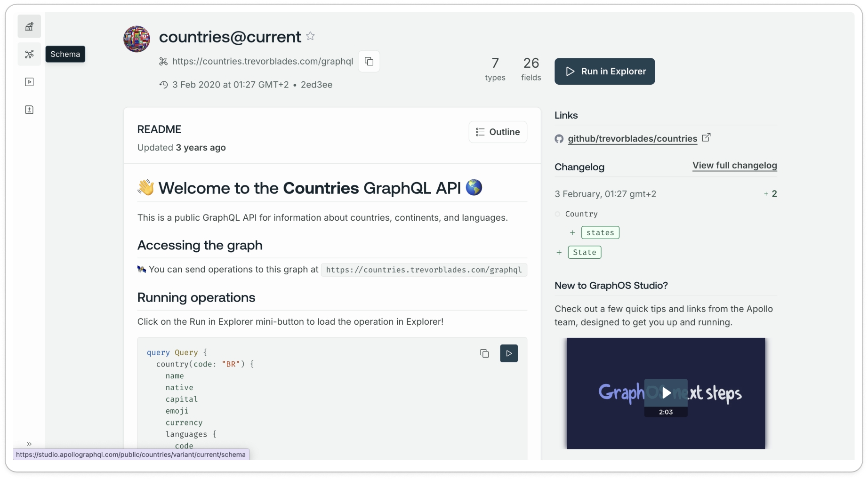Screen dimensions: 868x479
Task: Copy the sample query code
Action: click(484, 353)
